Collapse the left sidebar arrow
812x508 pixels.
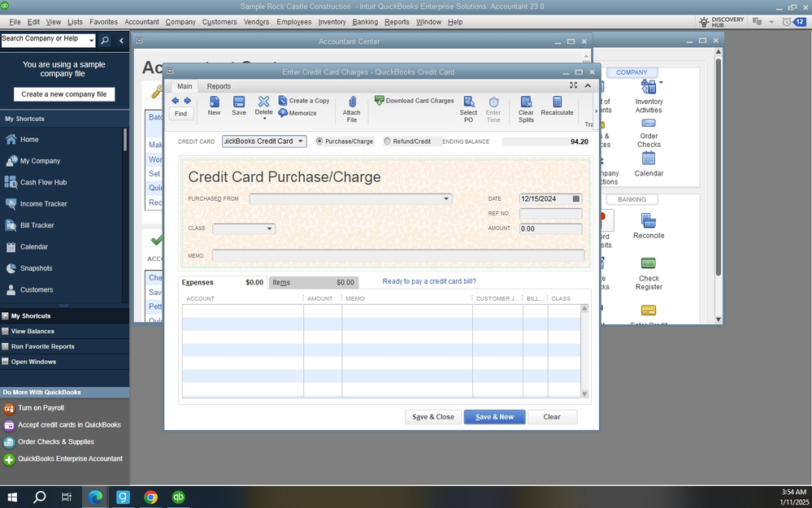pyautogui.click(x=121, y=41)
